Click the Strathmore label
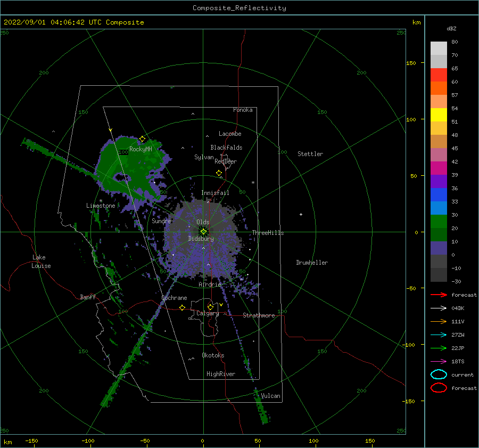479x448 pixels. pyautogui.click(x=259, y=315)
